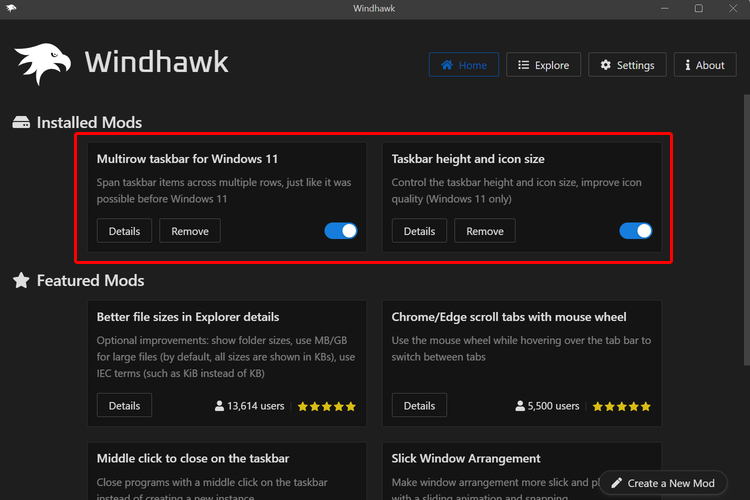Click title Slick Window Arrangement
The width and height of the screenshot is (750, 500).
(466, 458)
